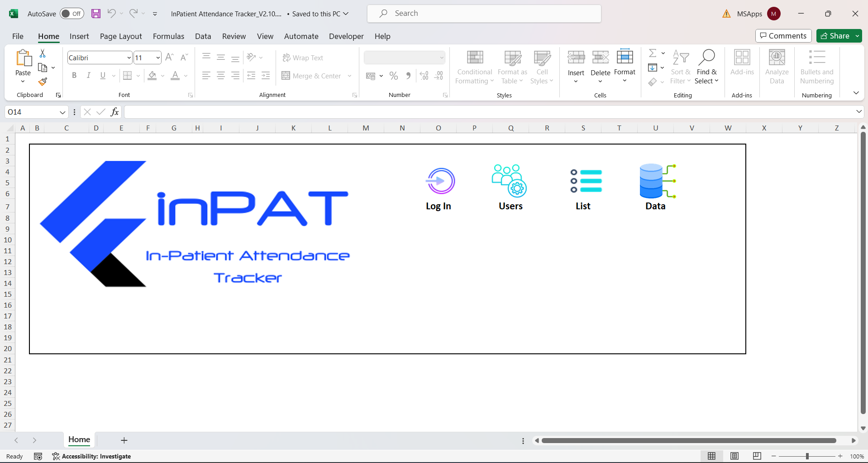
Task: Toggle the AutoSave switch
Action: (72, 14)
